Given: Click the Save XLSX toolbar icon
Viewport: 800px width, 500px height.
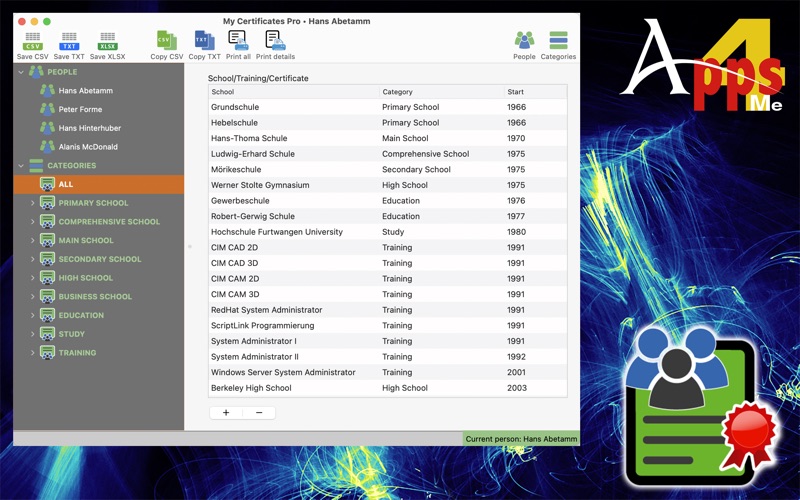Looking at the screenshot, I should tap(108, 41).
